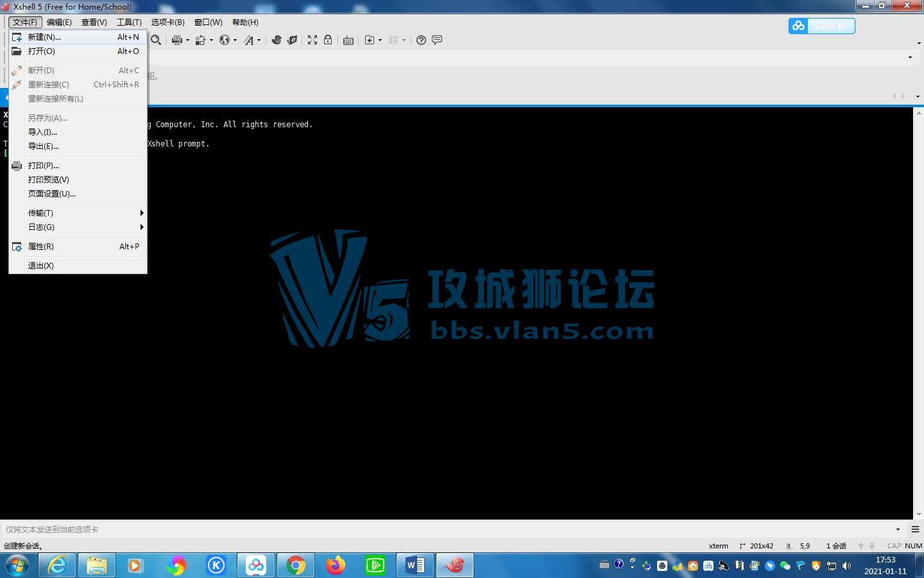Open the encoding globe dropdown arrow
This screenshot has width=924, height=578.
[x=235, y=40]
